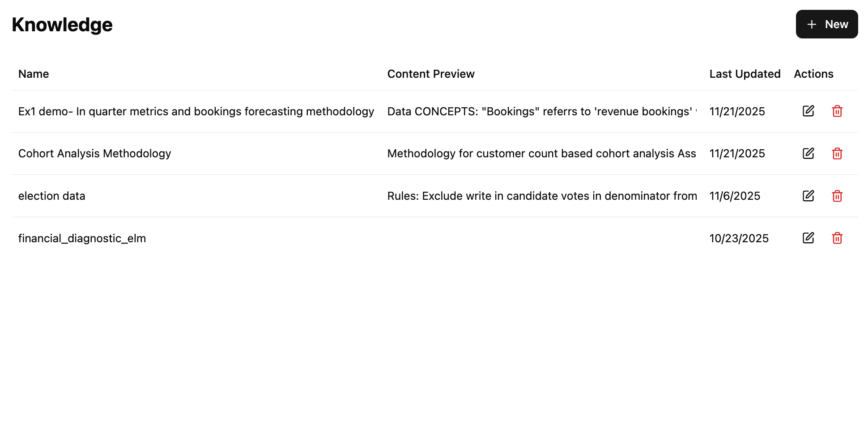Screen dimensions: 868x438
Task: Click the Name column header
Action: 34,74
